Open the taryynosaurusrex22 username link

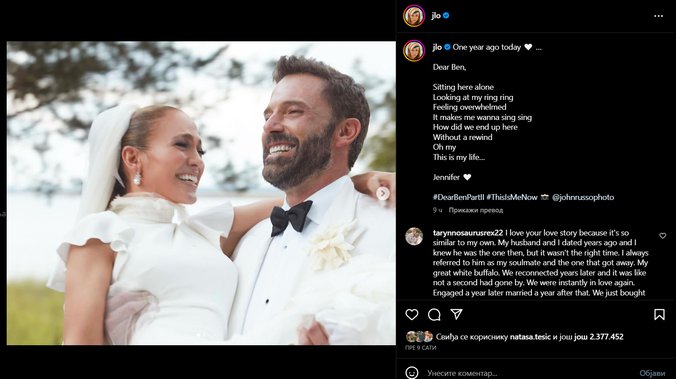468,233
